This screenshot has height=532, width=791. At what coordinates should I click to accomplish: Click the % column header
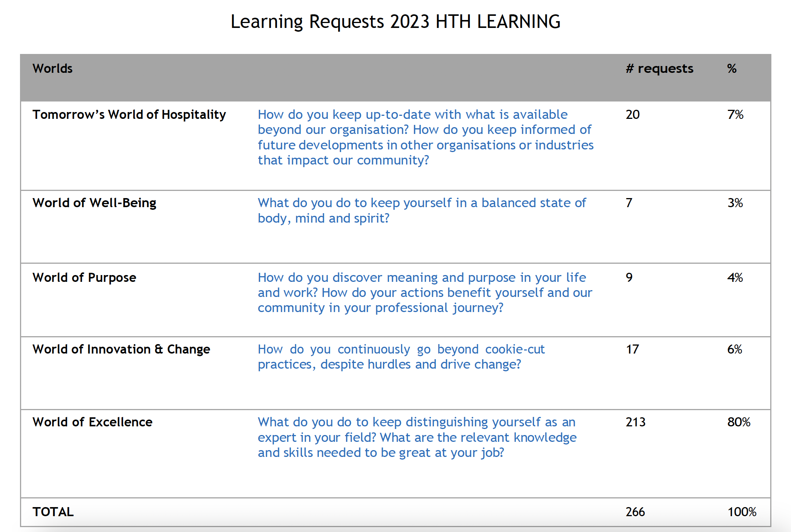pos(732,68)
